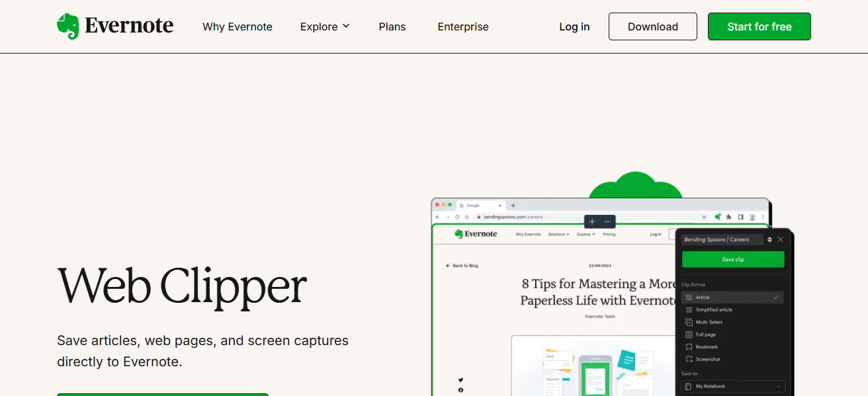Click the side panel icon in the browser toolbar
The width and height of the screenshot is (868, 396).
740,217
